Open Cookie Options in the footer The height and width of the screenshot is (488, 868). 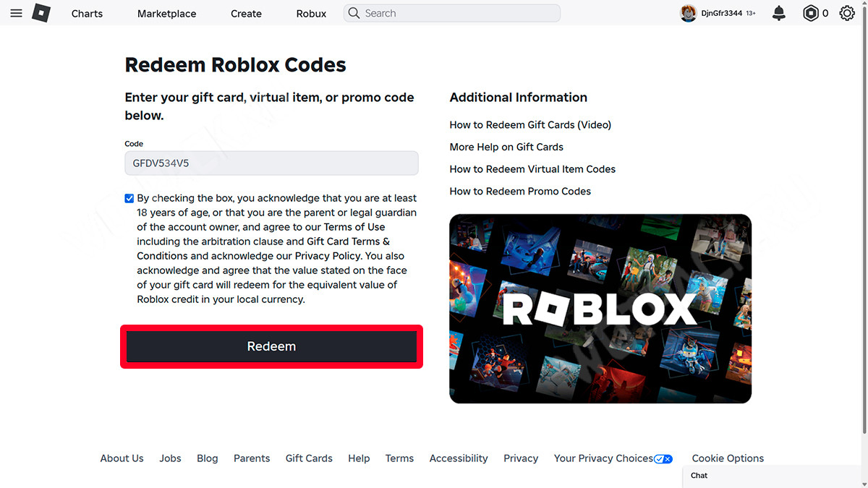pyautogui.click(x=728, y=458)
